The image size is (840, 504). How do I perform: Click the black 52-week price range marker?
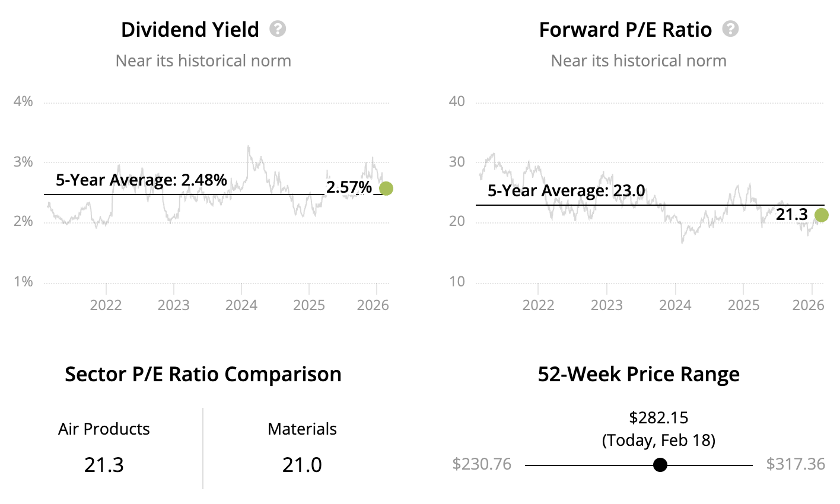660,465
